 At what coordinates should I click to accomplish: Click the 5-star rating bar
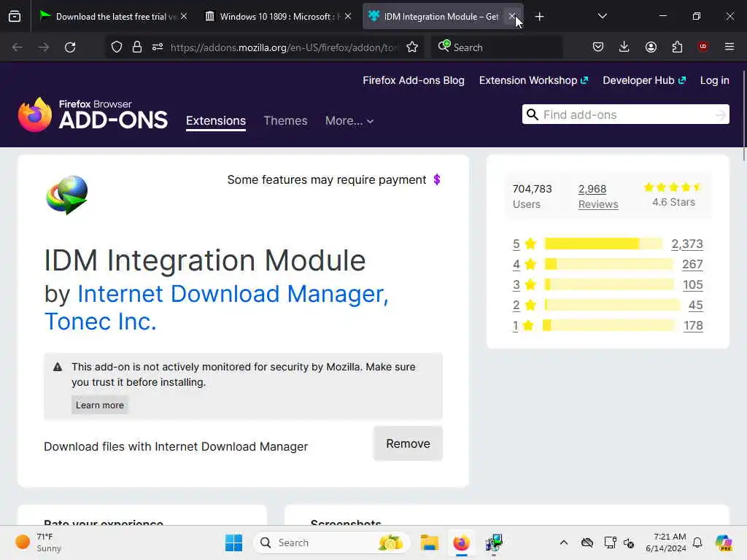click(x=603, y=244)
